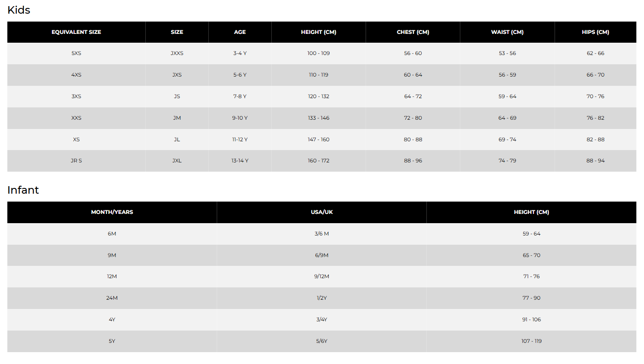Click the HEIGHT (CM) header in Kids table
Image resolution: width=644 pixels, height=364 pixels.
coord(318,32)
